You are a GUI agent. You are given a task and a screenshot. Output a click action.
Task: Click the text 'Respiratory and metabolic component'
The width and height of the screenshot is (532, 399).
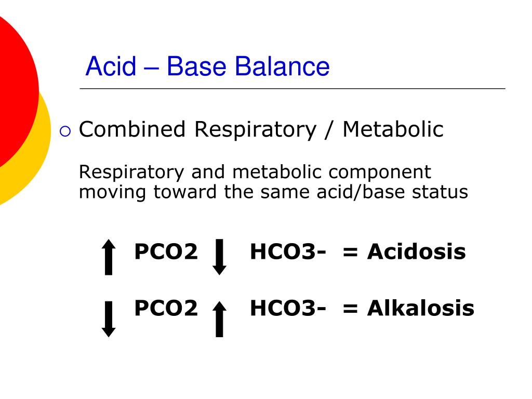(x=255, y=172)
